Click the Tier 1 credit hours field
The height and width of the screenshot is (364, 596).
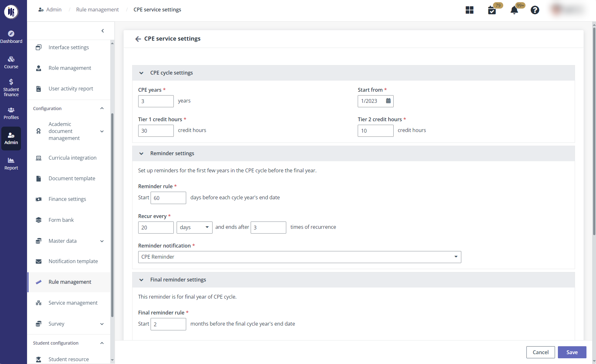[x=156, y=131]
